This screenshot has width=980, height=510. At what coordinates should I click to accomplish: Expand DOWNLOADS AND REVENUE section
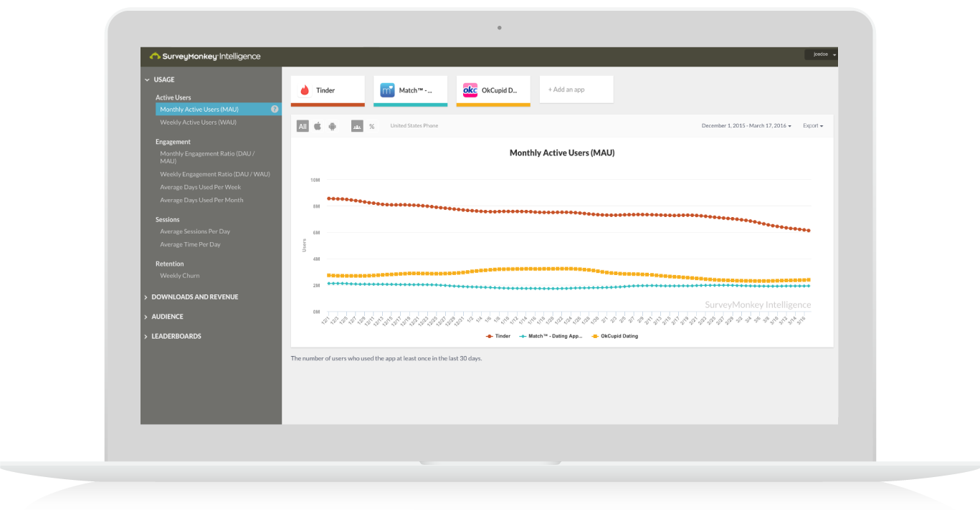(191, 297)
